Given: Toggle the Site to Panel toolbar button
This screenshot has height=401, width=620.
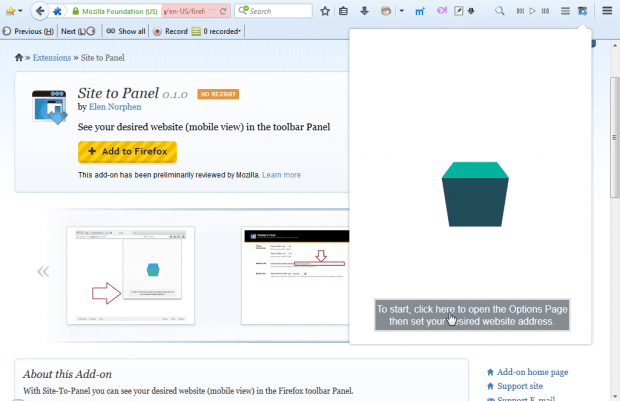Looking at the screenshot, I should [582, 11].
